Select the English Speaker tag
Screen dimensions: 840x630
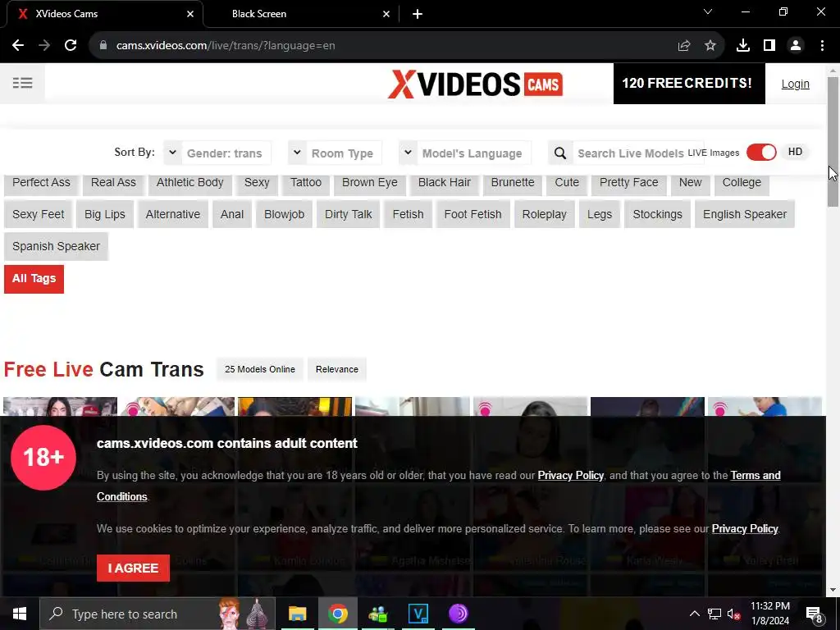click(745, 214)
